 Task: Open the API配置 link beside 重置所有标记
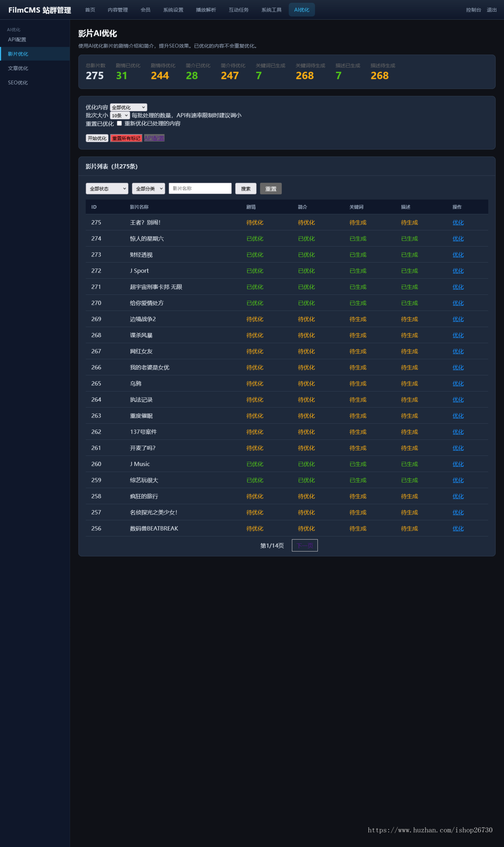tap(154, 138)
